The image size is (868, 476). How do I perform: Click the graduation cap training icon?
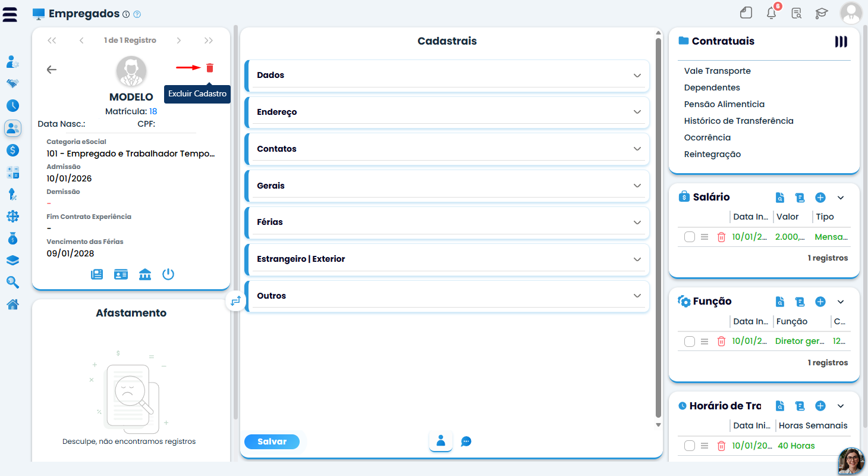(x=822, y=13)
